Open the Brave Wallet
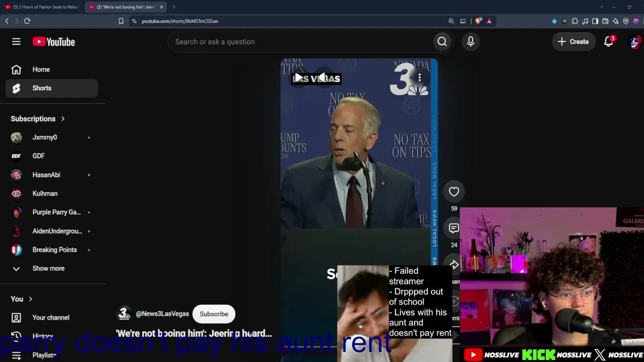This screenshot has height=362, width=644. [x=605, y=21]
